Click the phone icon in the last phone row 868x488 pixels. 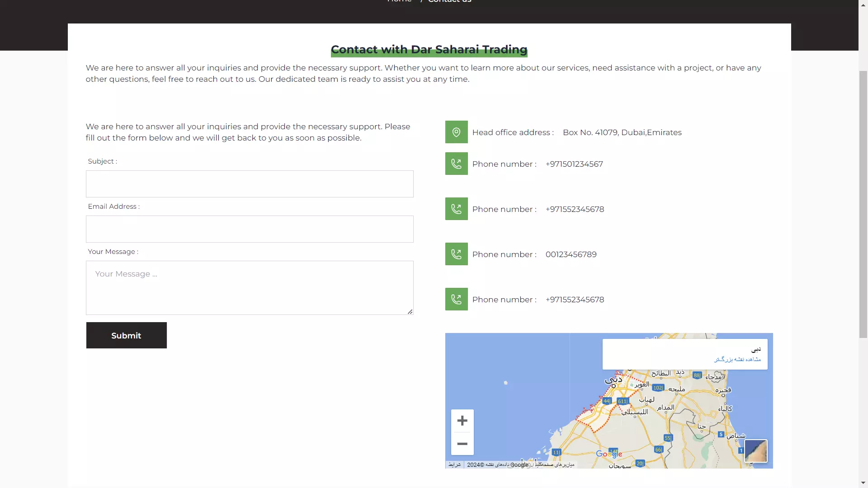point(456,299)
